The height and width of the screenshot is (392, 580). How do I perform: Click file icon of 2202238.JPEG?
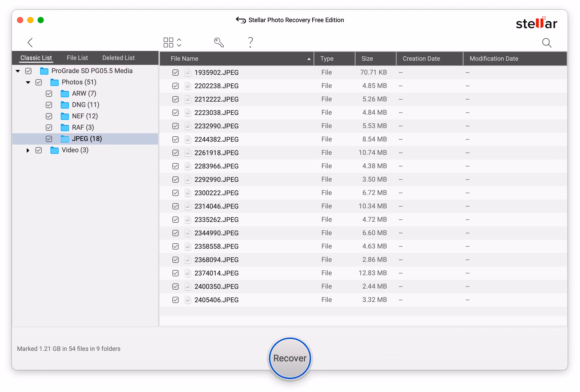click(x=188, y=86)
